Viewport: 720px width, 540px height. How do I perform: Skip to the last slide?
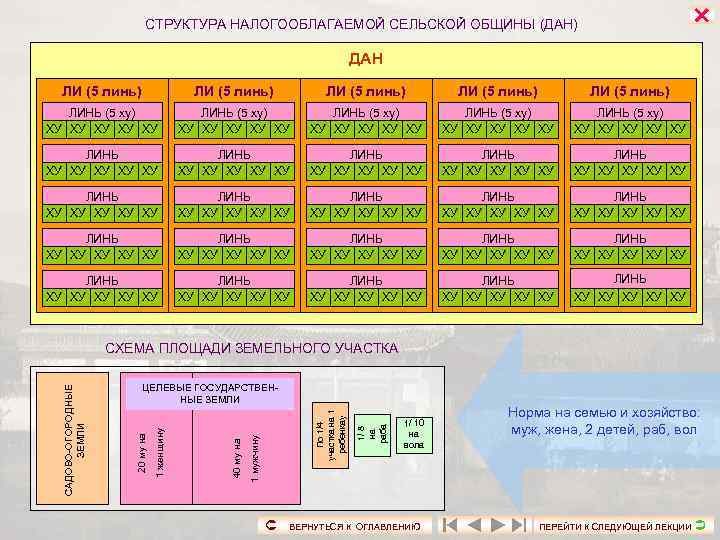point(518,524)
